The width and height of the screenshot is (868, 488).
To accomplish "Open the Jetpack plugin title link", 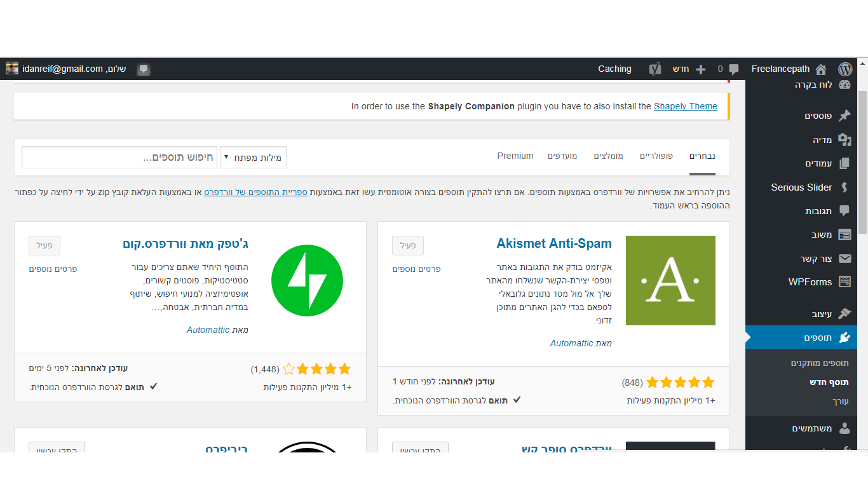I will point(186,243).
